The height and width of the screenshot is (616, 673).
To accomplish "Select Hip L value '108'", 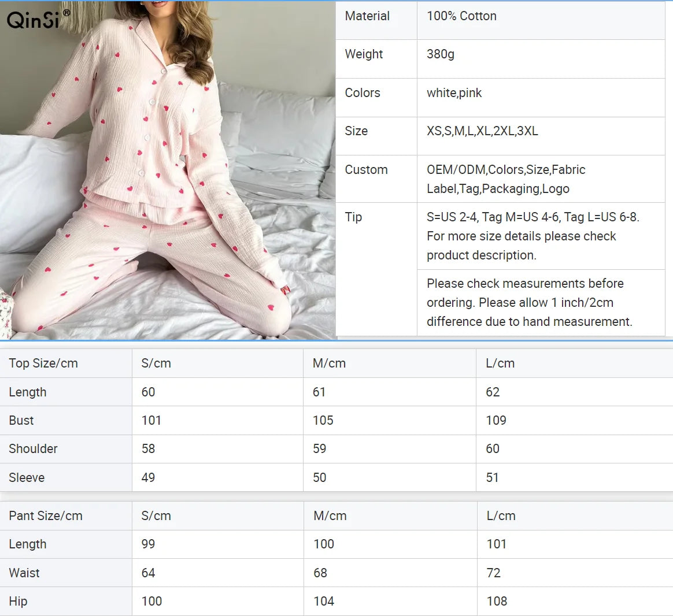I will point(497,602).
